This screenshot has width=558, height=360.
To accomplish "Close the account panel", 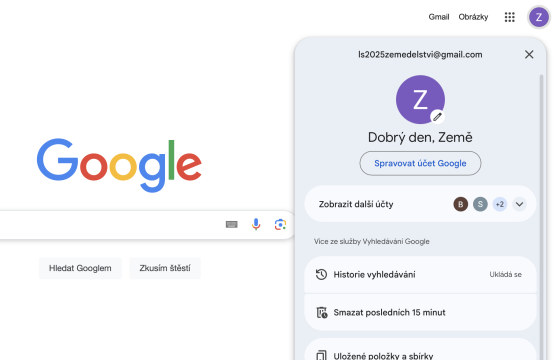I will [529, 54].
